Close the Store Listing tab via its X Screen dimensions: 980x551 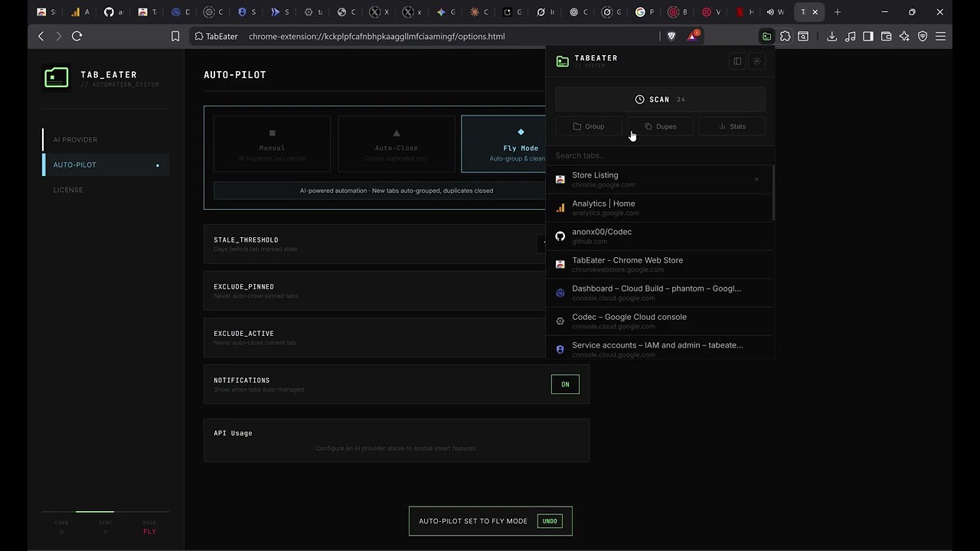pos(756,179)
